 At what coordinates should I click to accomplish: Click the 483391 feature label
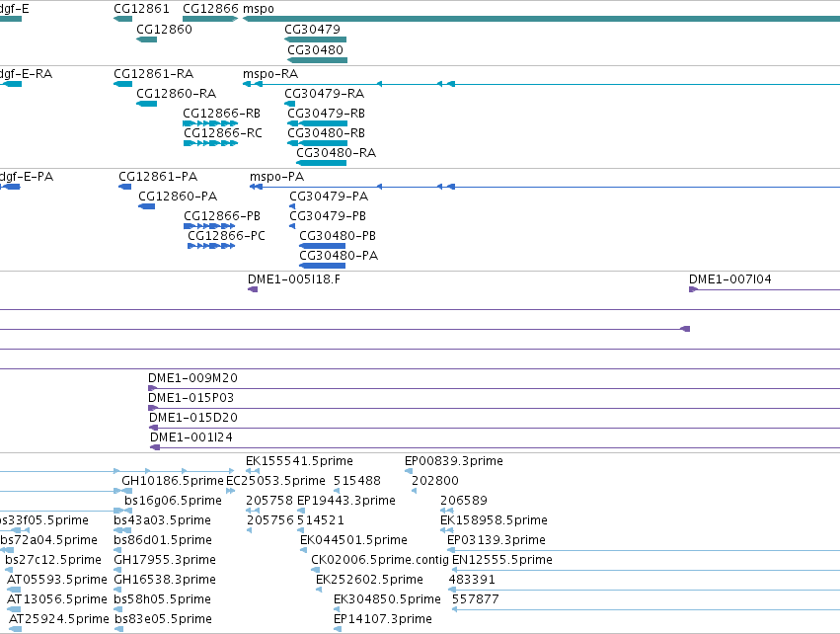pos(472,581)
